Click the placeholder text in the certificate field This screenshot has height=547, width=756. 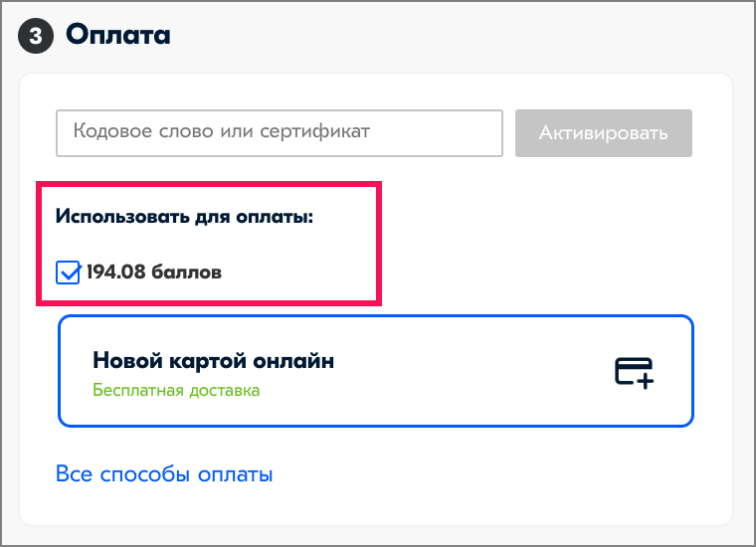click(x=222, y=131)
